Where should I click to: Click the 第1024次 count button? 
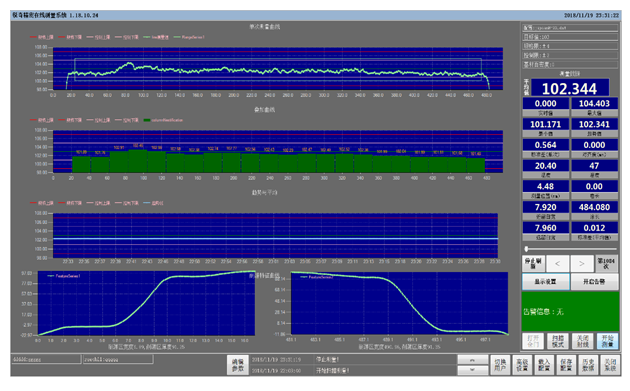pyautogui.click(x=606, y=264)
